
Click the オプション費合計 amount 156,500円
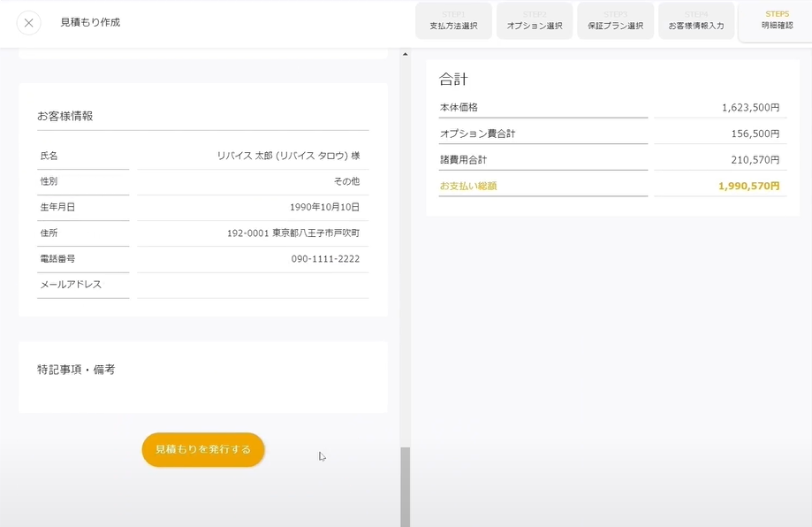coord(755,134)
